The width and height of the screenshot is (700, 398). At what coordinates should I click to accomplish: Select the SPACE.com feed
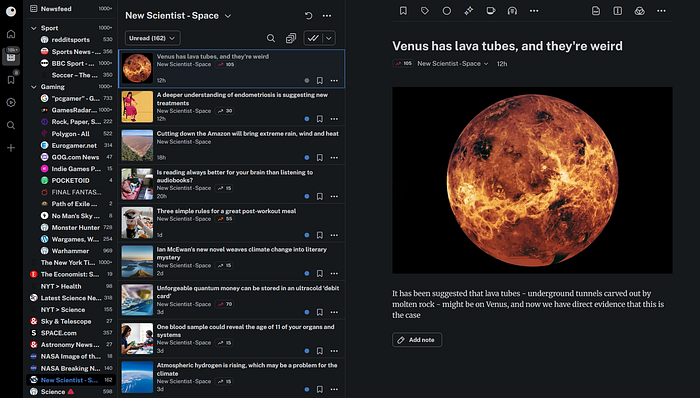coord(71,333)
